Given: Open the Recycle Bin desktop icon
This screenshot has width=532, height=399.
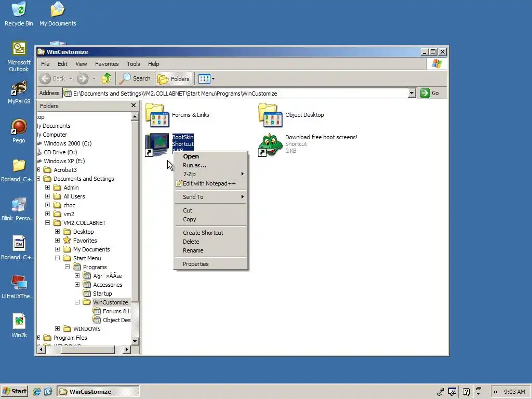Looking at the screenshot, I should (19, 14).
